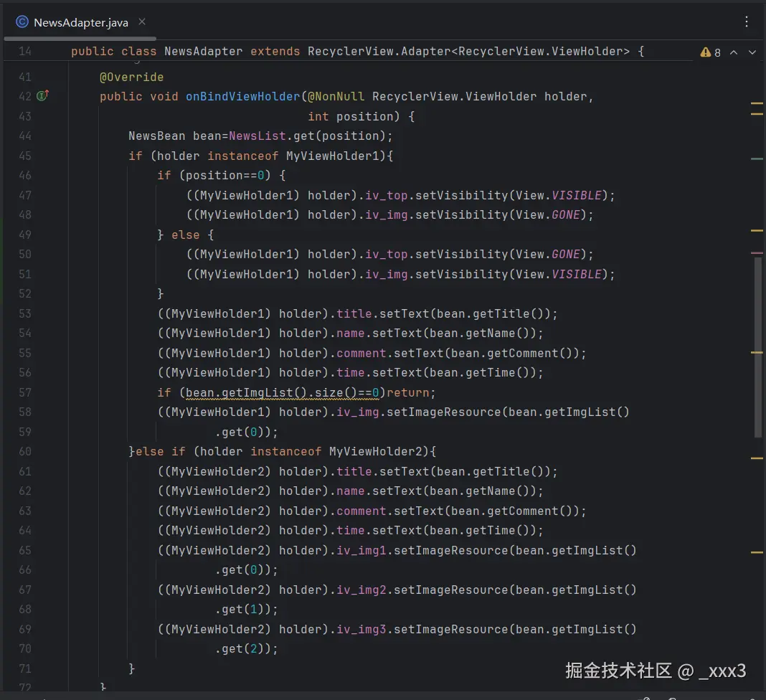This screenshot has height=700, width=766.
Task: Click the @Override annotation on line 41
Action: pos(131,77)
